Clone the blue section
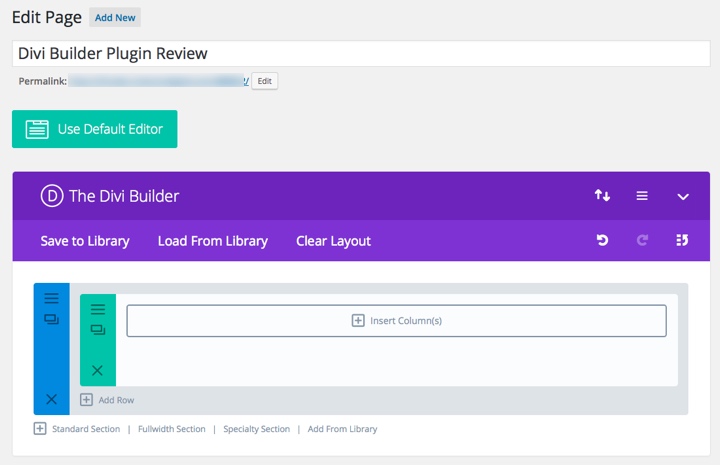Image resolution: width=720 pixels, height=465 pixels. tap(51, 319)
